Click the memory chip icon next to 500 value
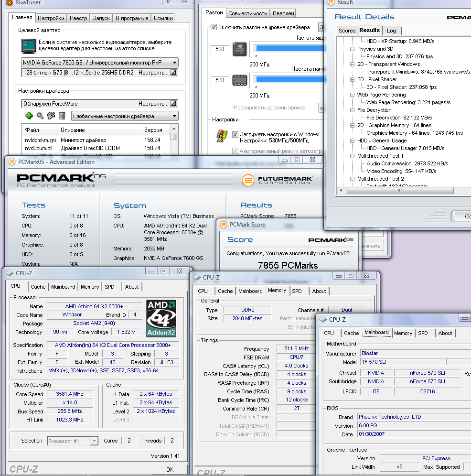471x476 pixels. (240, 80)
